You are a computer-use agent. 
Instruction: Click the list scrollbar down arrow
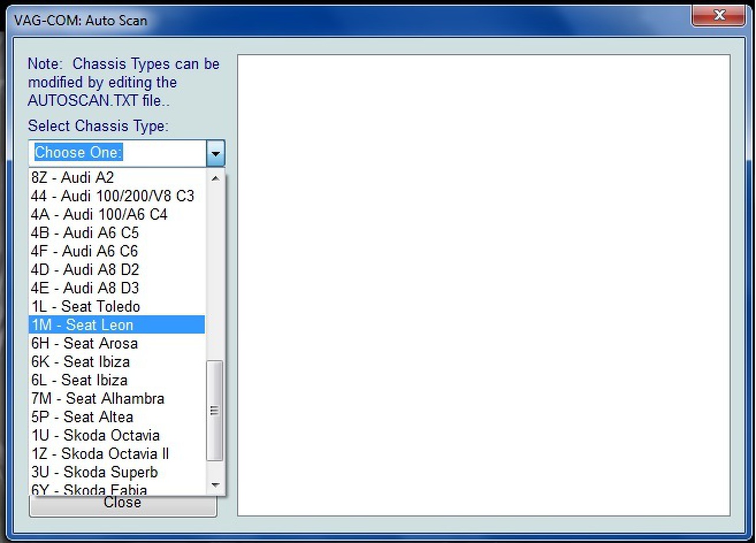click(215, 486)
